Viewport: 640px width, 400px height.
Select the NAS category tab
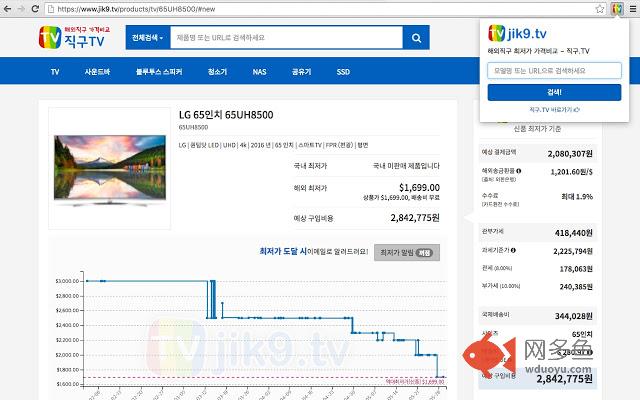pos(259,72)
